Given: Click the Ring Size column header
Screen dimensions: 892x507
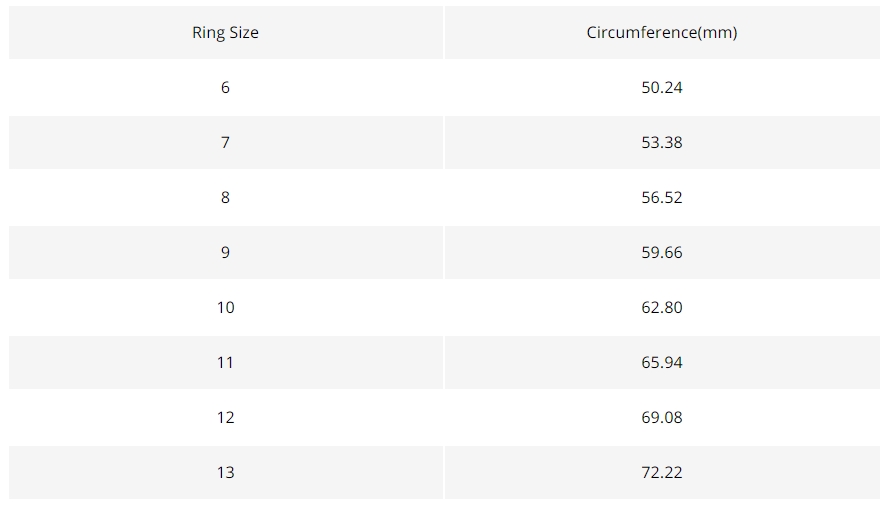Looking at the screenshot, I should point(226,32).
